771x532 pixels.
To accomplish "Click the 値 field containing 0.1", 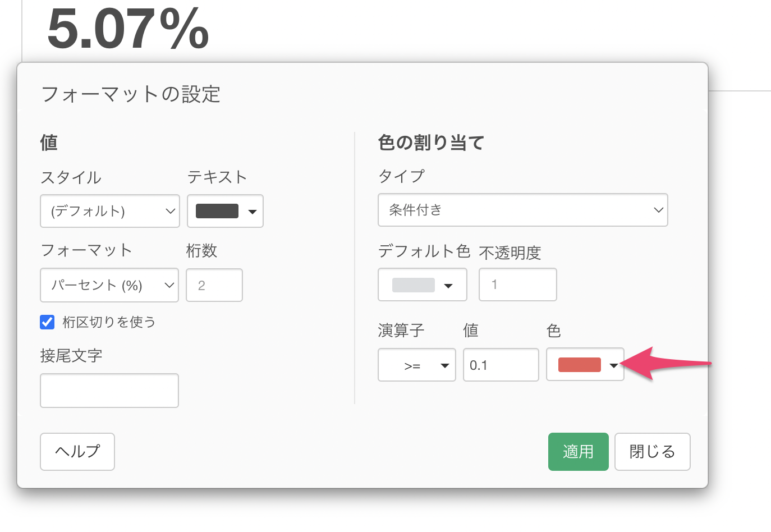I will tap(501, 365).
